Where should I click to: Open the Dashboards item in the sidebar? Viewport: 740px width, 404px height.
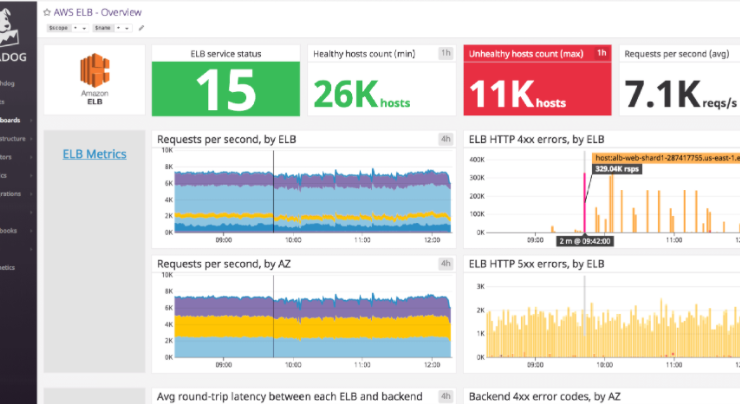(10, 120)
